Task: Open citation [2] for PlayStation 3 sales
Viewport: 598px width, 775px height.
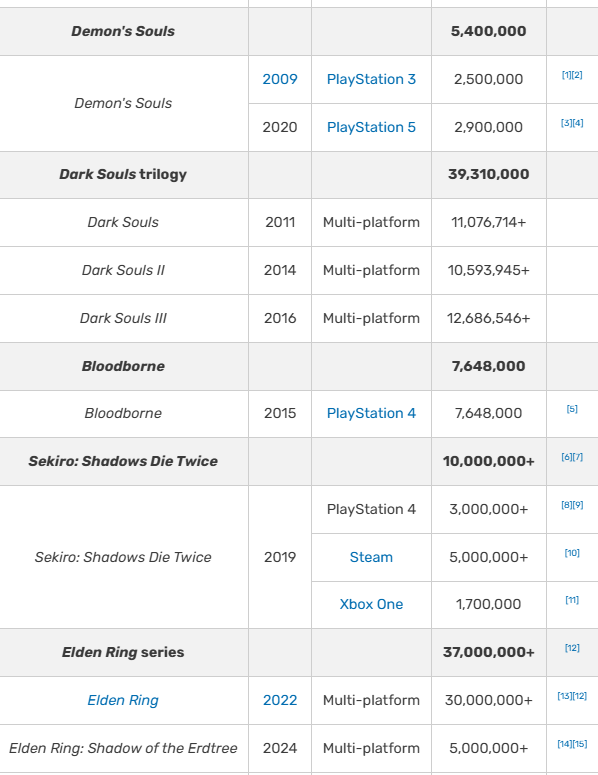Action: pos(577,75)
